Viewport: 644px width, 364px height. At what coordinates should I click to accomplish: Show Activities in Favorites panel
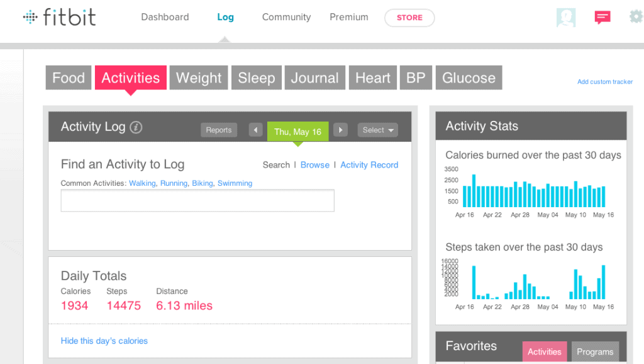click(545, 352)
